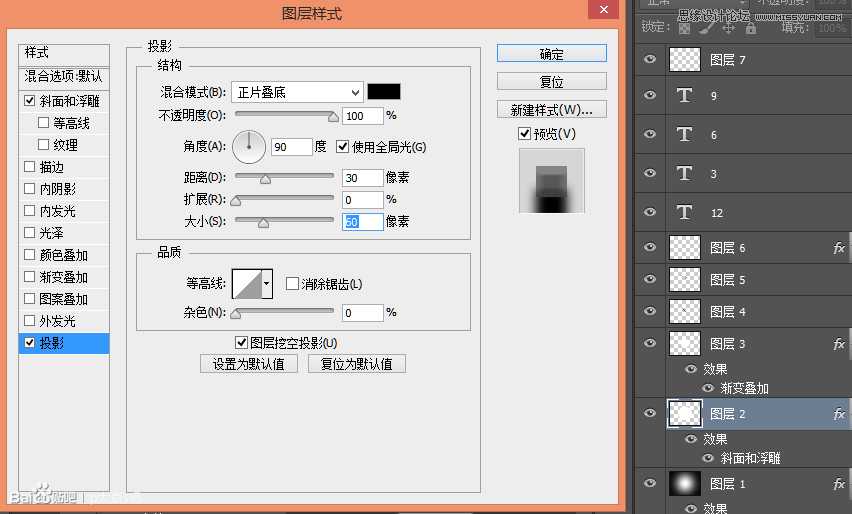Click lock transparent pixels icon in Layers panel
The width and height of the screenshot is (852, 514).
pos(685,28)
